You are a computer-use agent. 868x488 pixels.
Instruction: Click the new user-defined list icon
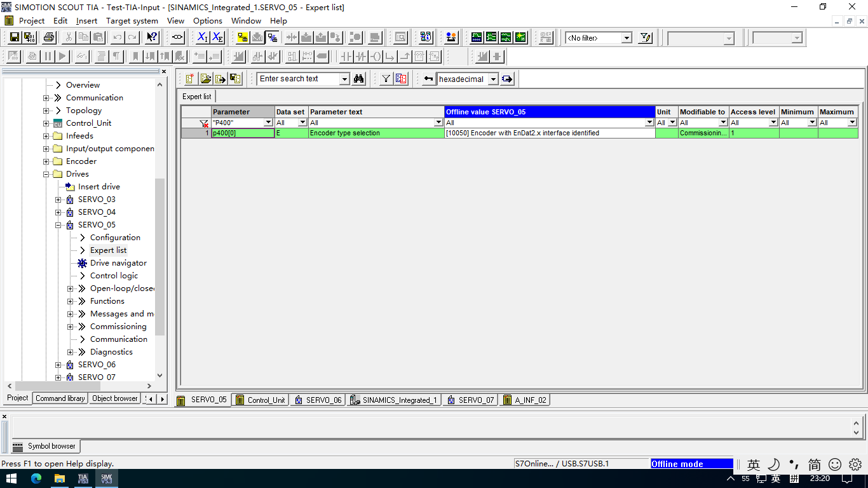190,79
